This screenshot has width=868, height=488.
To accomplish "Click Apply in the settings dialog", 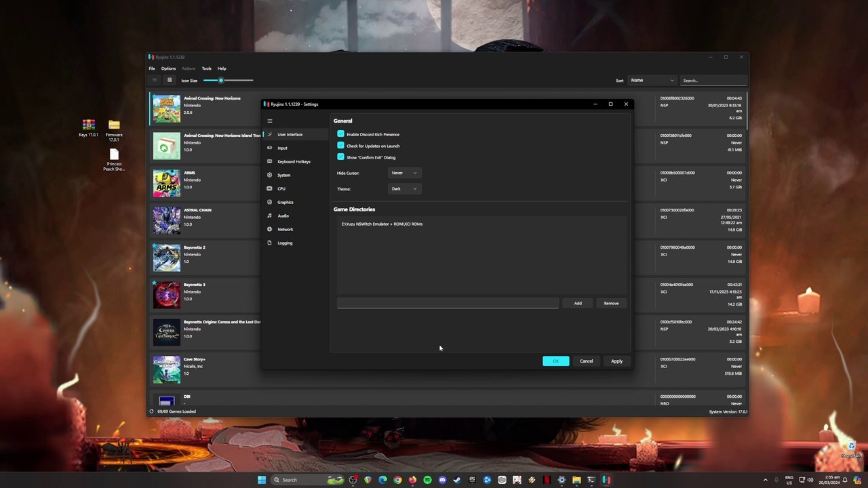I will pos(616,361).
